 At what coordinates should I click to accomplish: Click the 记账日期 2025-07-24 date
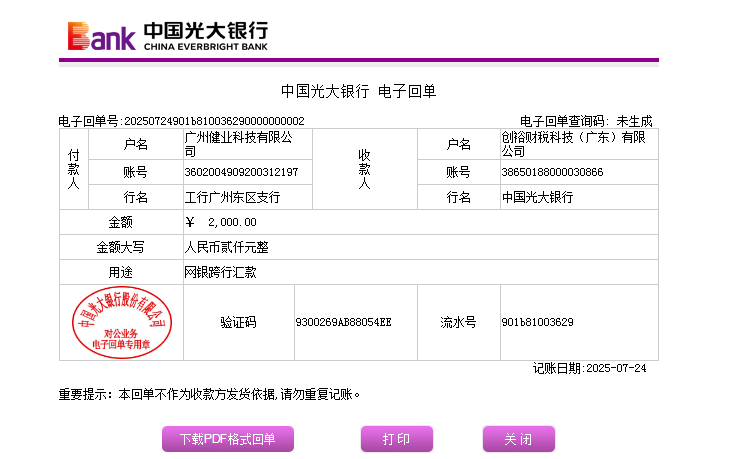pos(589,368)
